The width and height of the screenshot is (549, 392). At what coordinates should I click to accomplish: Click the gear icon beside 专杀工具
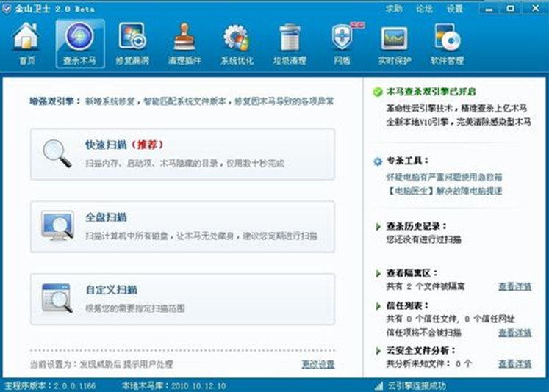point(378,161)
